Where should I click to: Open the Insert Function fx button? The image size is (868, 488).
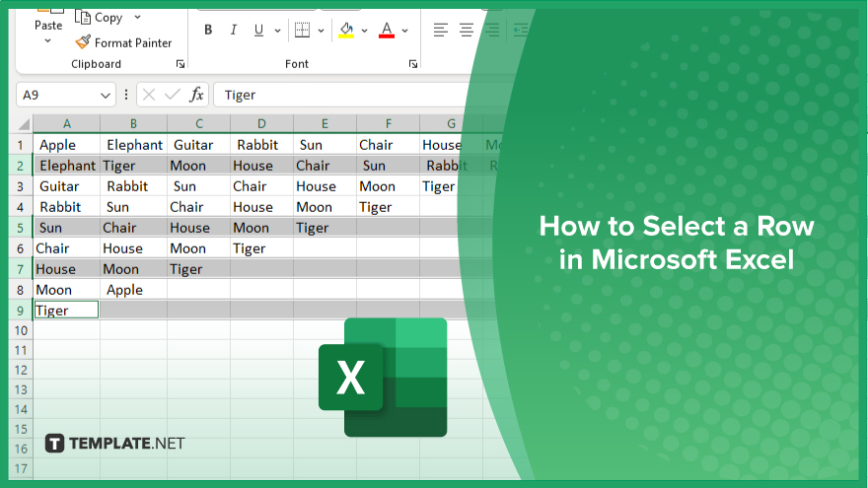pos(196,95)
